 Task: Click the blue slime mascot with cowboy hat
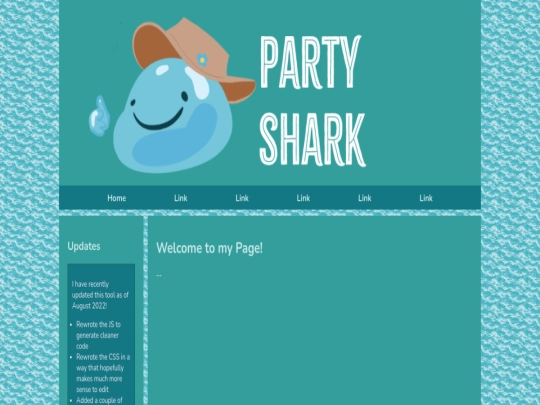(x=185, y=96)
